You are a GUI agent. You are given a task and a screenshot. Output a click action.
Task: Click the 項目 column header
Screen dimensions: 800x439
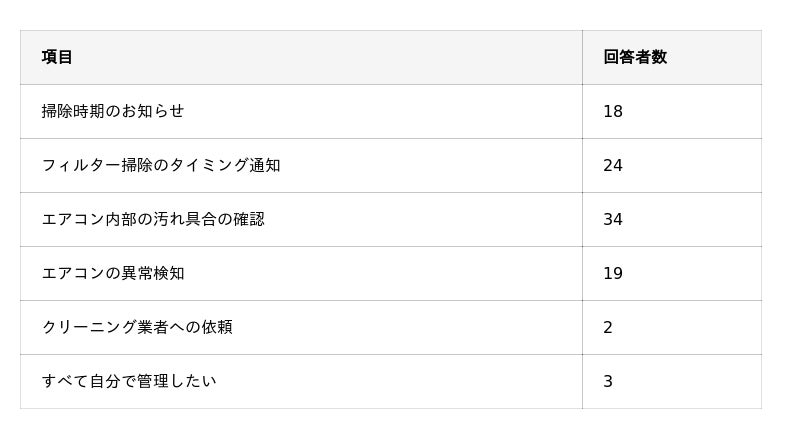[x=301, y=57]
